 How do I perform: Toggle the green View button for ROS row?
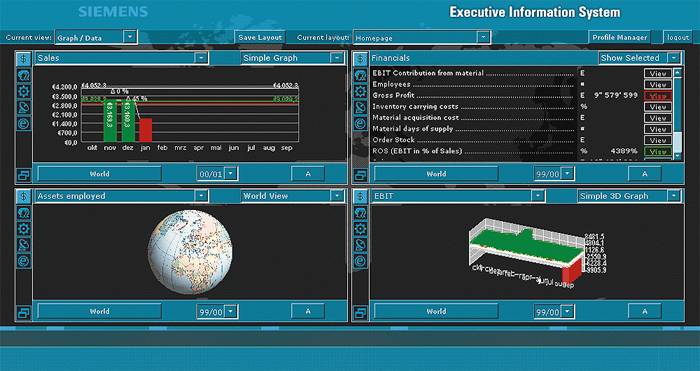coord(658,151)
